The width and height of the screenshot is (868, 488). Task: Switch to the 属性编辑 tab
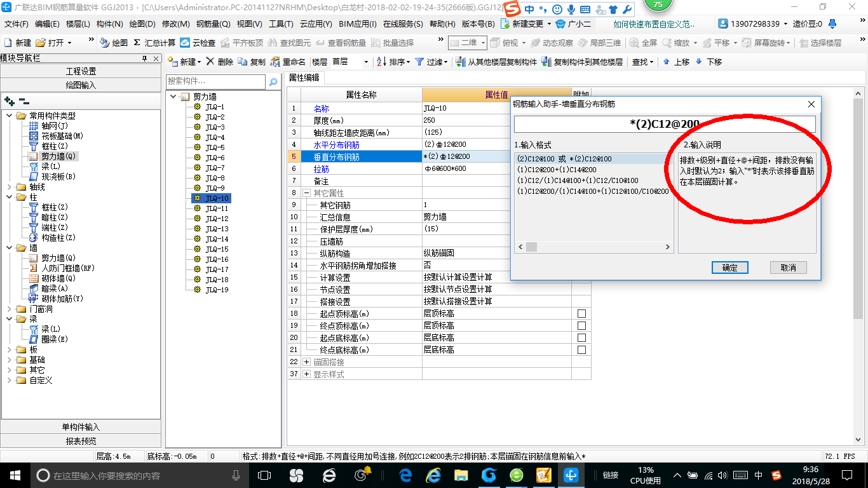pyautogui.click(x=304, y=78)
